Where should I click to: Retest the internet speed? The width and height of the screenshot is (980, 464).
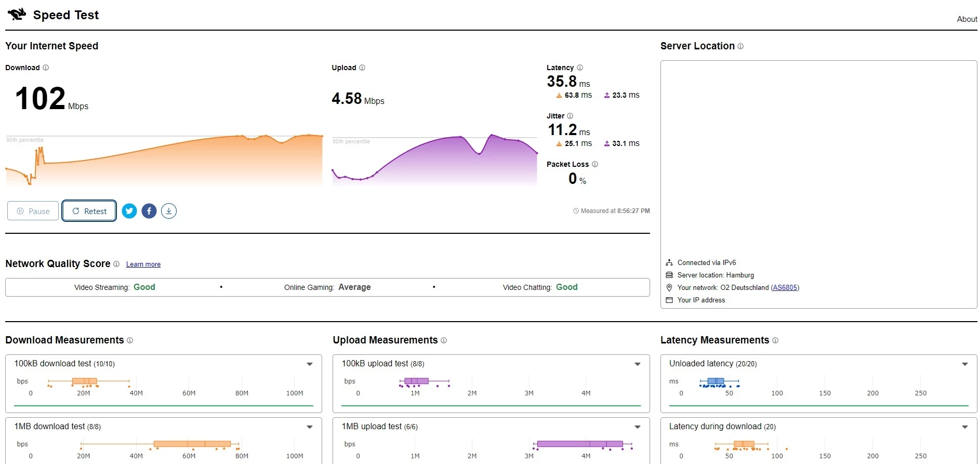click(x=89, y=211)
